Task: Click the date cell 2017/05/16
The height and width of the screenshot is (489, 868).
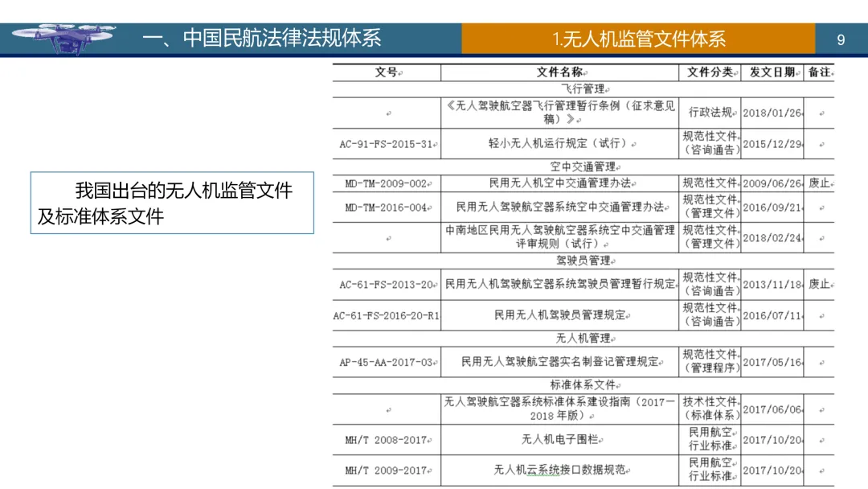Action: 772,362
